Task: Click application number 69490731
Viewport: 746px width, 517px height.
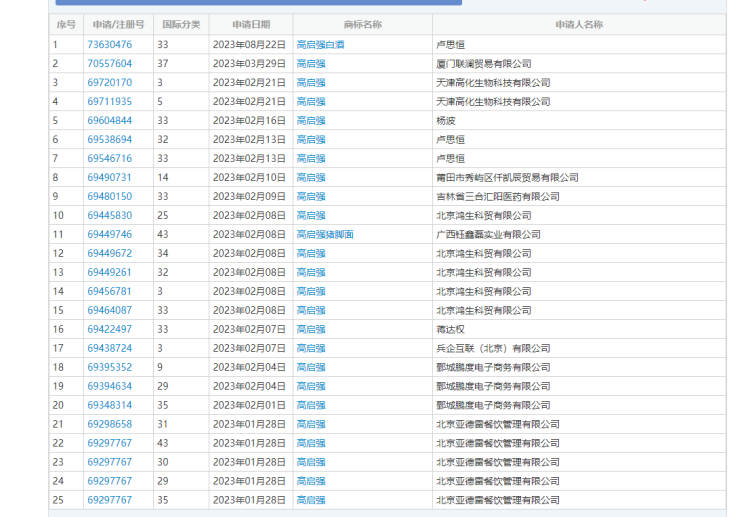Action: pyautogui.click(x=109, y=177)
